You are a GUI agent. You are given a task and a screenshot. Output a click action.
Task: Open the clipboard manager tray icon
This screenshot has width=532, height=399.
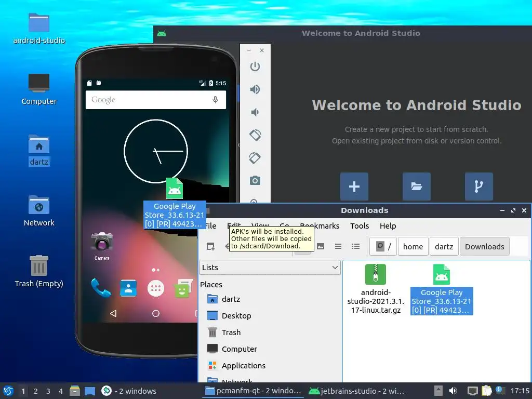[x=486, y=391]
